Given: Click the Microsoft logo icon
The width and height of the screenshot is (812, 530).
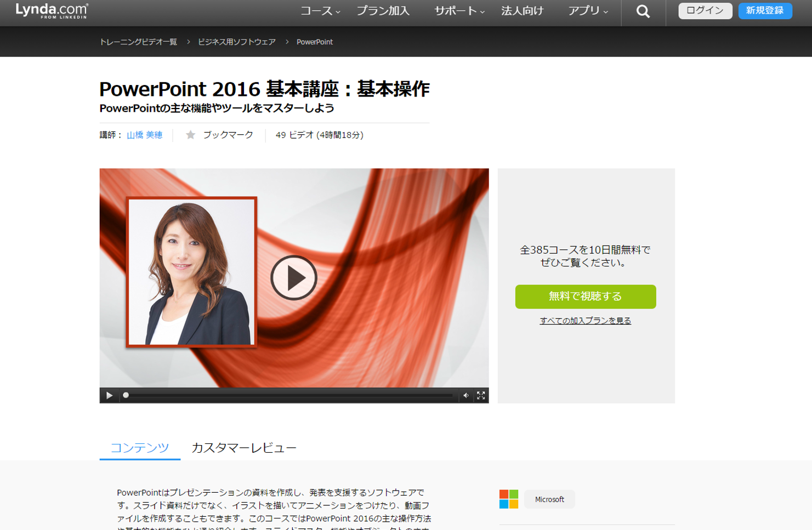Looking at the screenshot, I should coord(508,499).
